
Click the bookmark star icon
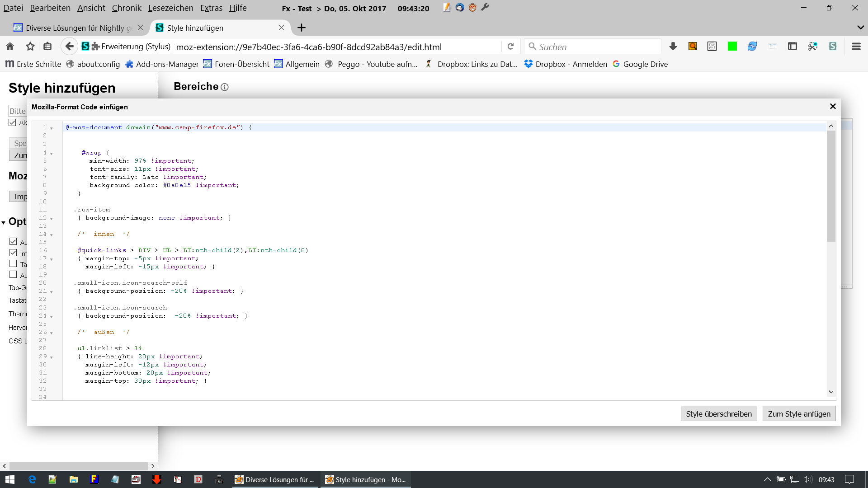pyautogui.click(x=30, y=47)
